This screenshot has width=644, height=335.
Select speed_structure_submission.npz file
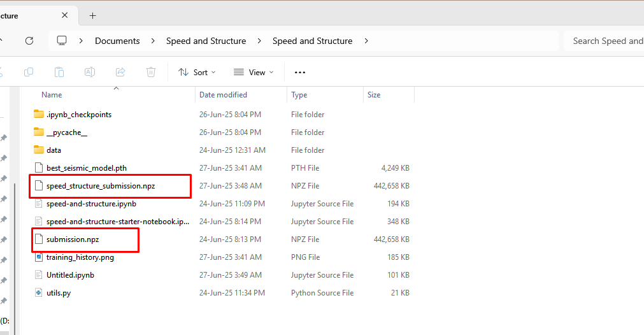click(x=100, y=186)
